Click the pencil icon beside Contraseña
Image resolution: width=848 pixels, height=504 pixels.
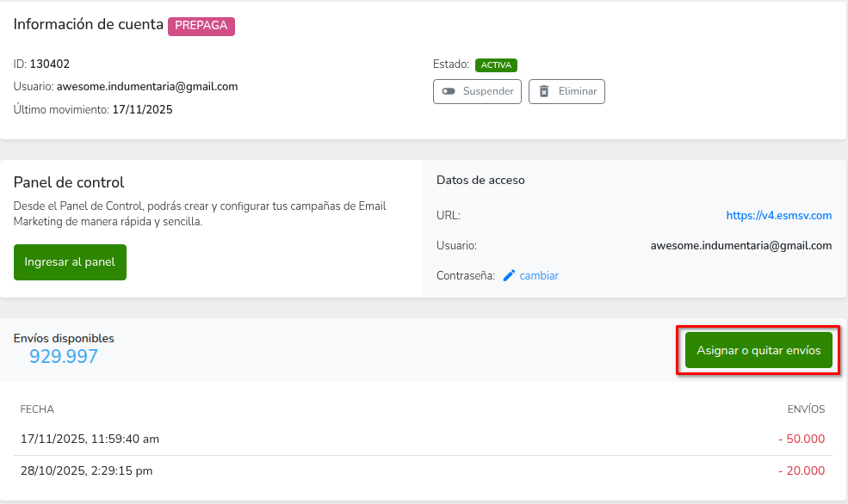509,276
